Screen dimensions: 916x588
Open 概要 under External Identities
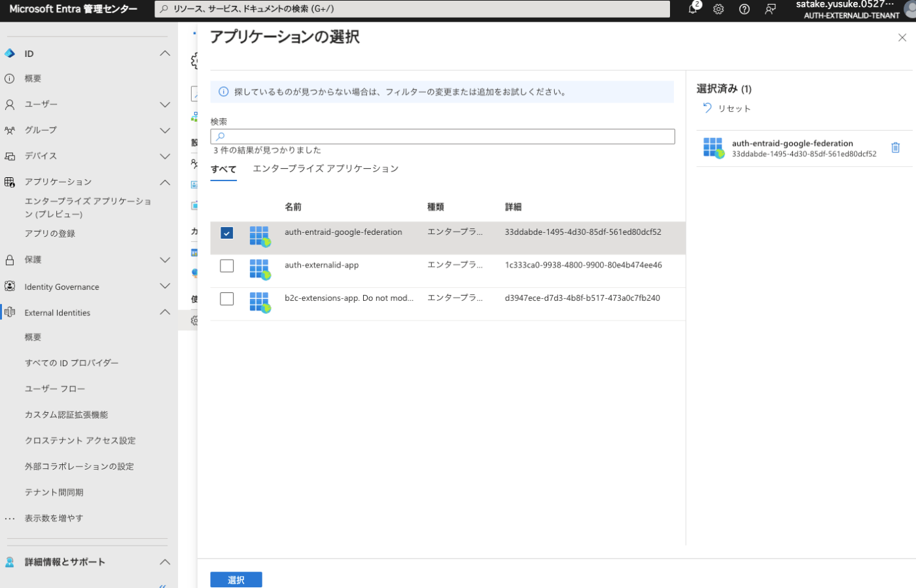pos(33,337)
